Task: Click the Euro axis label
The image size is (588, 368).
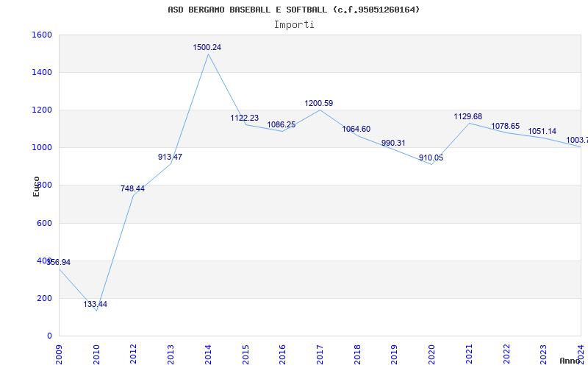Action: coord(36,186)
